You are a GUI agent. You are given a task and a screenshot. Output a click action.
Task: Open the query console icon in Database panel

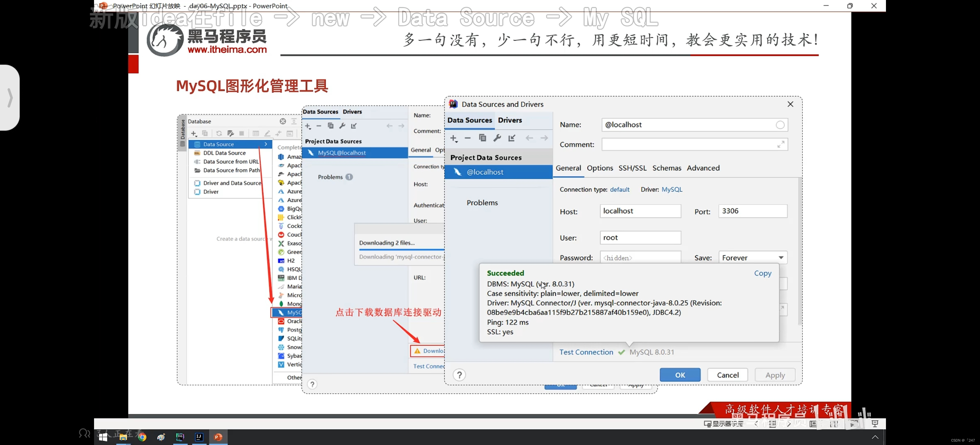click(x=290, y=133)
